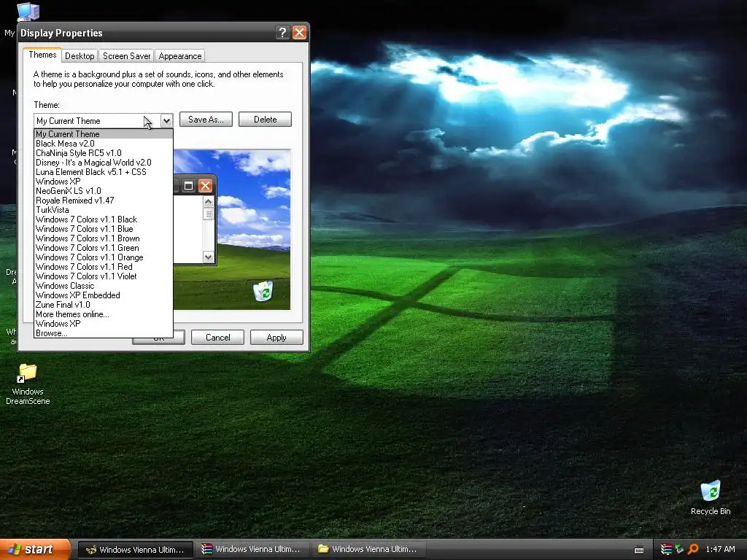747x560 pixels.
Task: Select Windows 7 Colors v1.1 Red
Action: [x=104, y=267]
